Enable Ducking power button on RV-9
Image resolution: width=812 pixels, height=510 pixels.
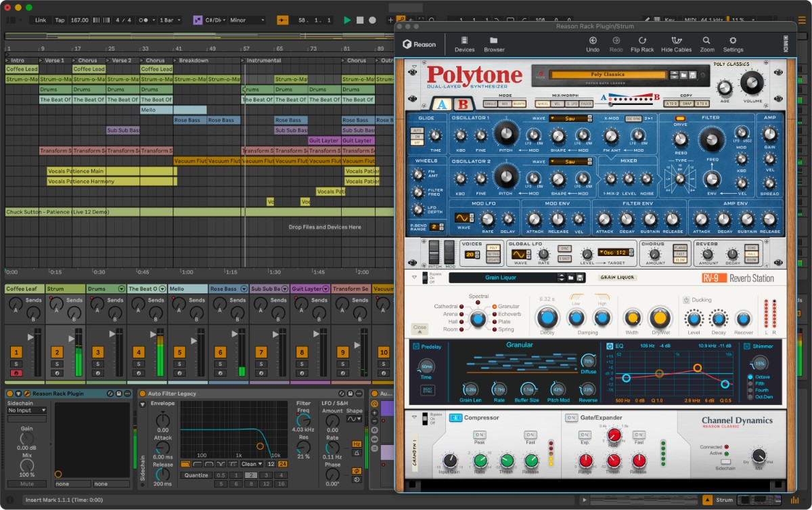point(685,299)
